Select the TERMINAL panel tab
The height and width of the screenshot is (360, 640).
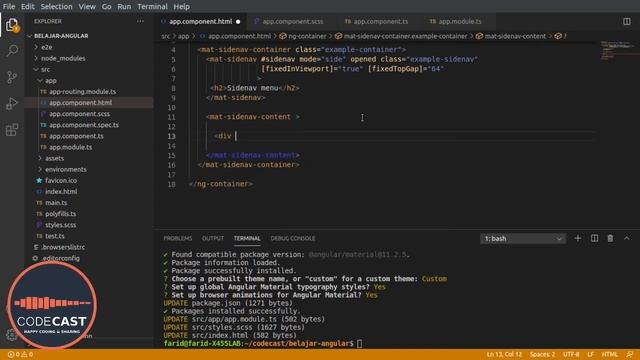tap(247, 238)
